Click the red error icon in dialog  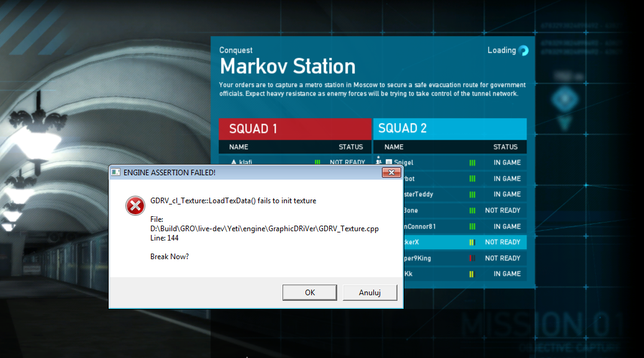point(135,206)
